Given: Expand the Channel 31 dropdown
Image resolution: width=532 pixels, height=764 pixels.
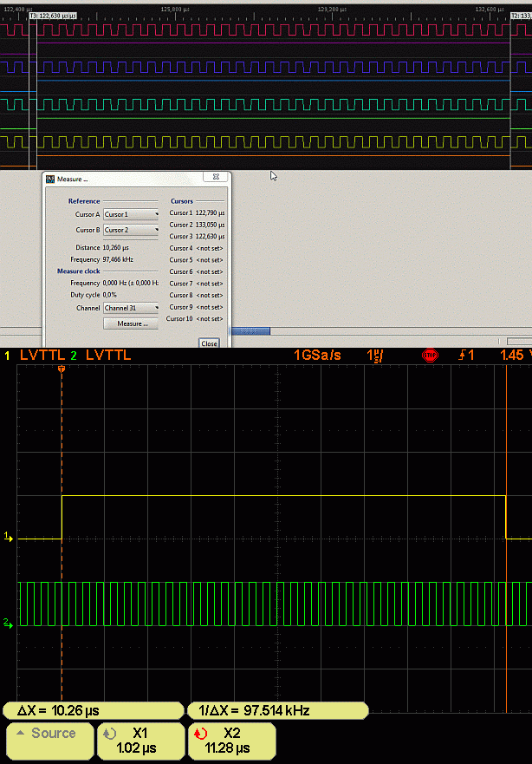Looking at the screenshot, I should [132, 308].
